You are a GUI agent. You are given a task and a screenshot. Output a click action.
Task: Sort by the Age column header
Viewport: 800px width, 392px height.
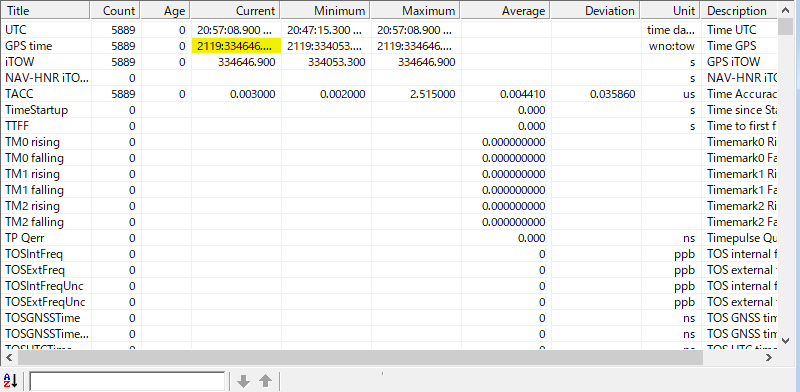165,11
